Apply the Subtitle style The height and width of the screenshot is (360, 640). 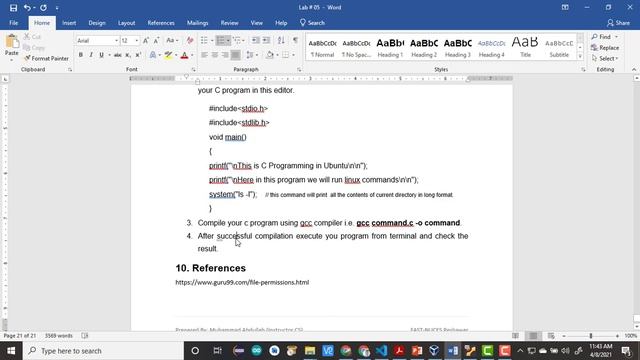tap(559, 48)
